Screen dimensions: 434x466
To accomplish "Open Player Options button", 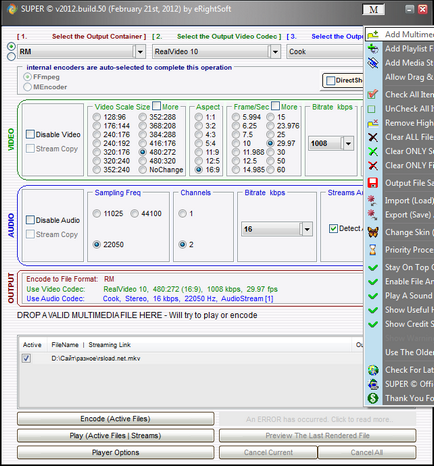I will click(x=115, y=452).
